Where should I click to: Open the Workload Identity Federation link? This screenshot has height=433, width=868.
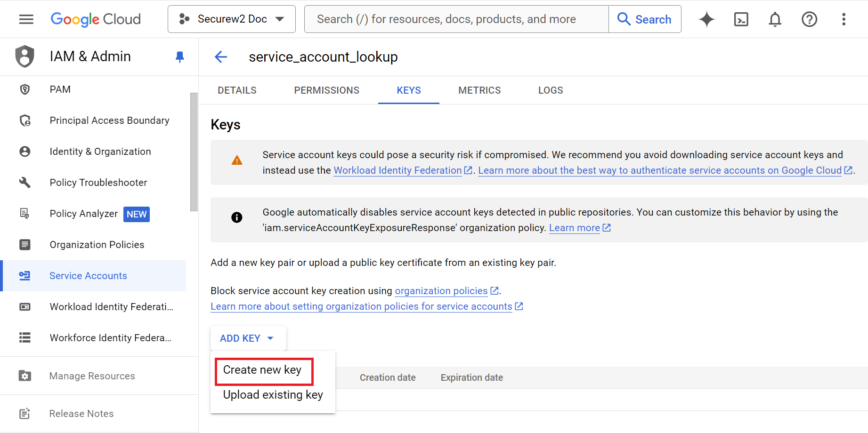[x=397, y=170]
